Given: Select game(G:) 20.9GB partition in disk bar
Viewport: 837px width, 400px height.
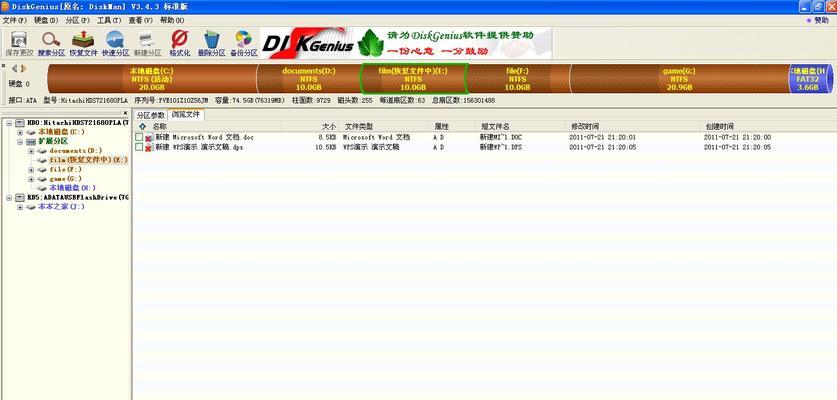Looking at the screenshot, I should point(678,79).
